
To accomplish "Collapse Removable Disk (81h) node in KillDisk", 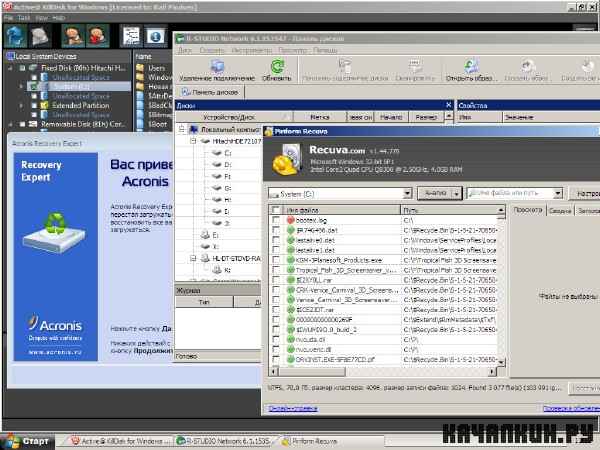I will coord(11,124).
